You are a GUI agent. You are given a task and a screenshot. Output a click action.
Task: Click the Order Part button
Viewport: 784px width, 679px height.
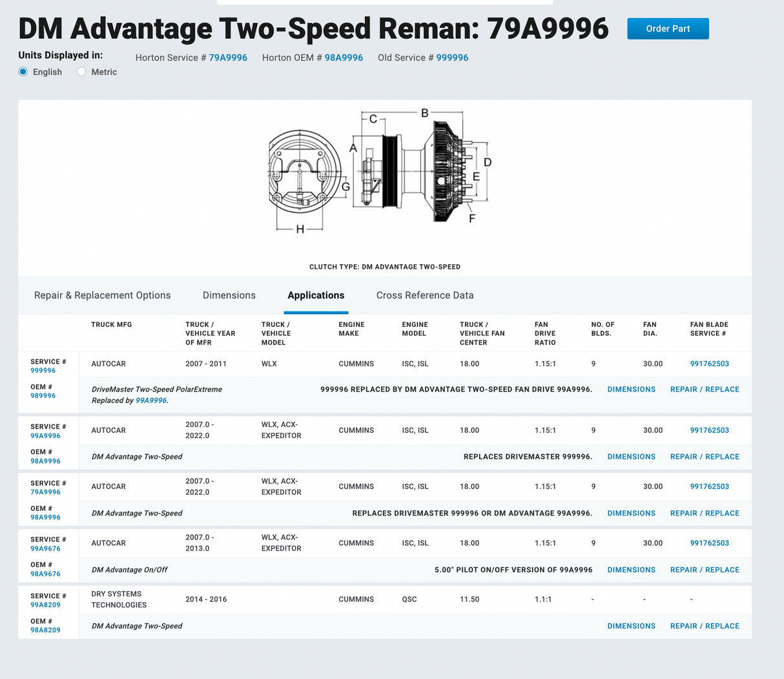coord(668,28)
